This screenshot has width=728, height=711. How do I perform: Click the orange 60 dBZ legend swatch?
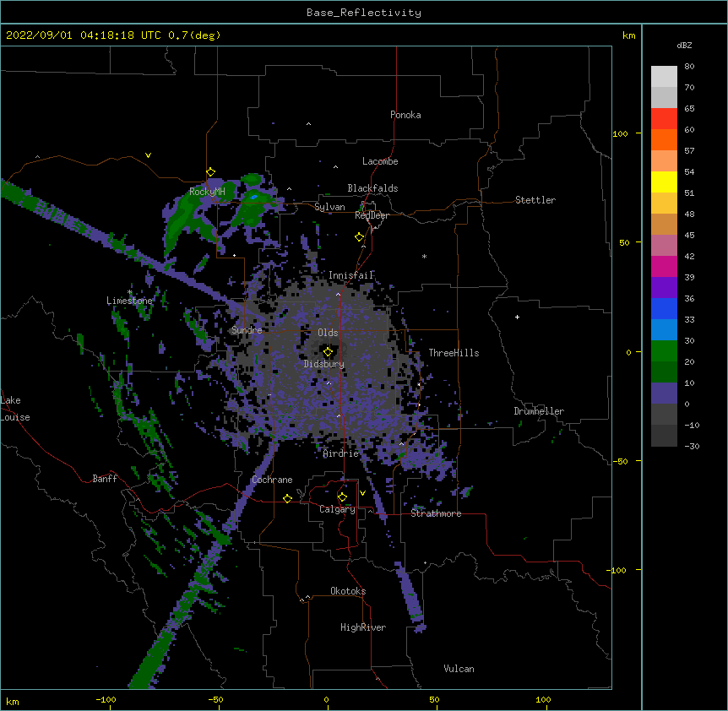coord(664,139)
